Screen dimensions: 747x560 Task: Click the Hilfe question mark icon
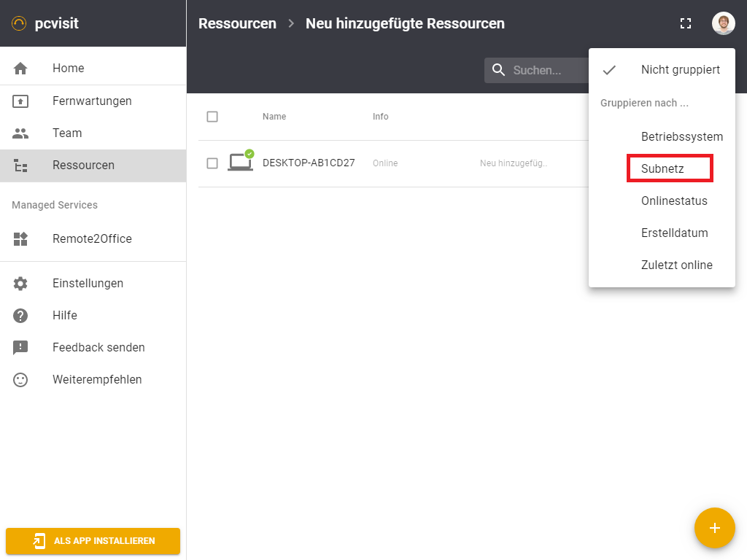(x=20, y=316)
